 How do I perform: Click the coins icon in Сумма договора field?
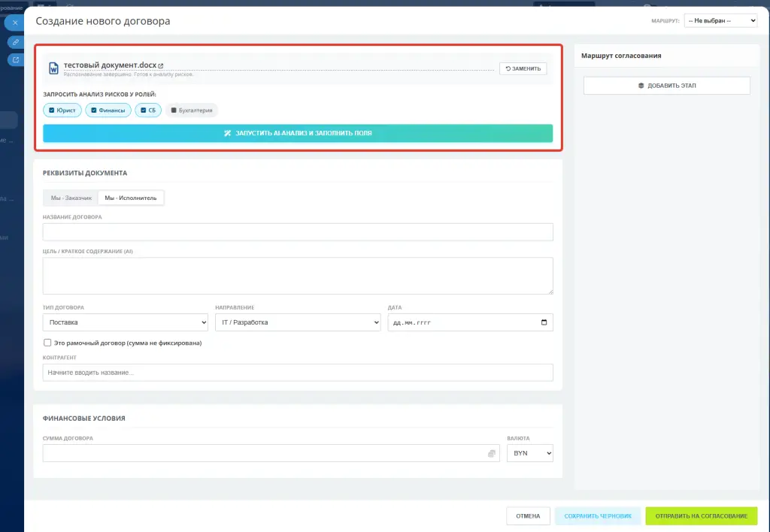pos(492,453)
